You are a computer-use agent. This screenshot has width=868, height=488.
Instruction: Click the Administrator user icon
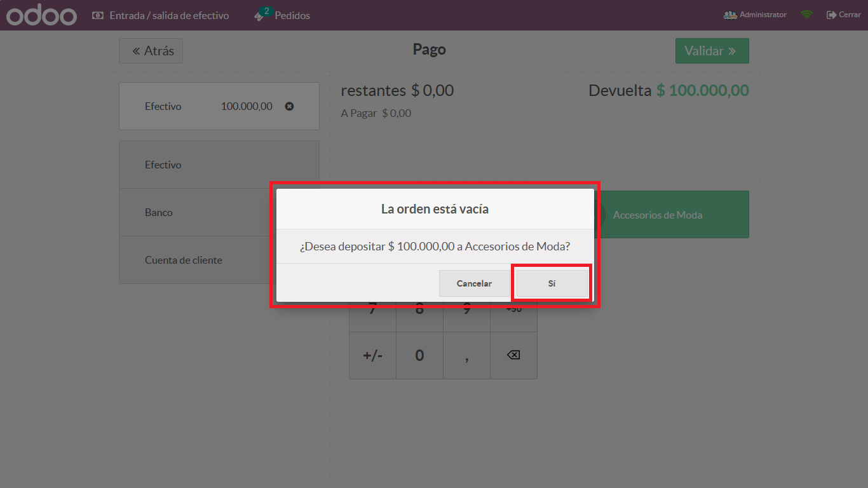pos(730,15)
